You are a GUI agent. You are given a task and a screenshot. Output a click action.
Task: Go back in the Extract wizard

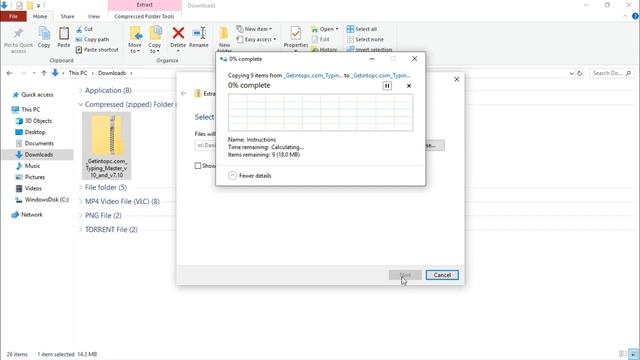click(x=184, y=93)
